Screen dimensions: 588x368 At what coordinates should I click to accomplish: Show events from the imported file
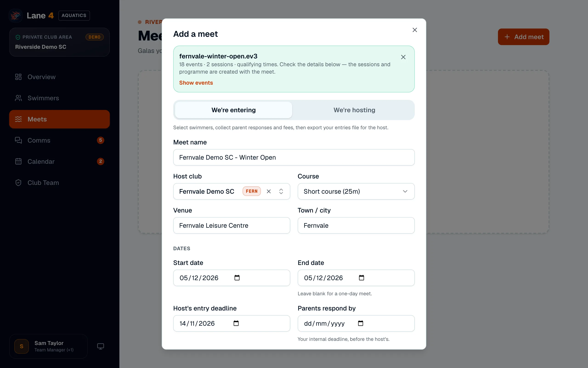(x=196, y=83)
